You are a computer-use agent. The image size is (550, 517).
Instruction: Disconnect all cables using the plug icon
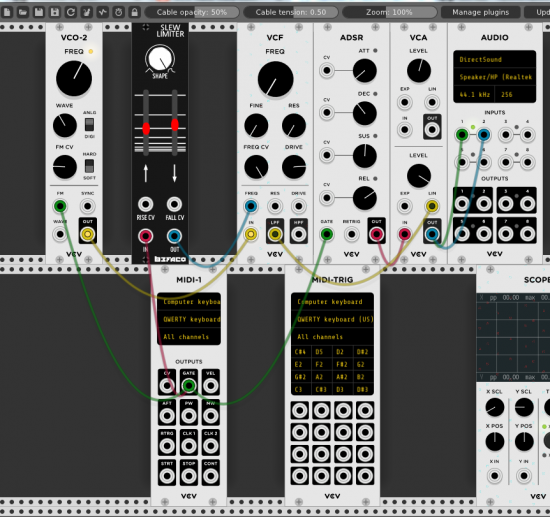(x=86, y=12)
